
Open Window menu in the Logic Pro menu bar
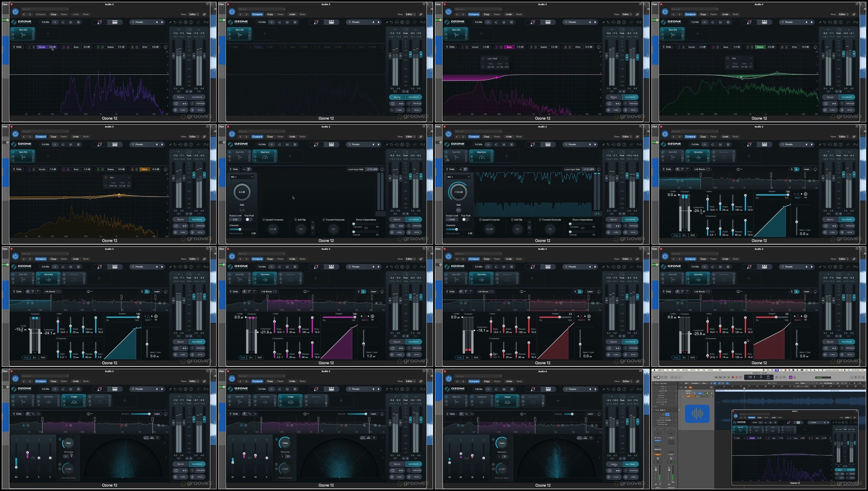point(711,370)
